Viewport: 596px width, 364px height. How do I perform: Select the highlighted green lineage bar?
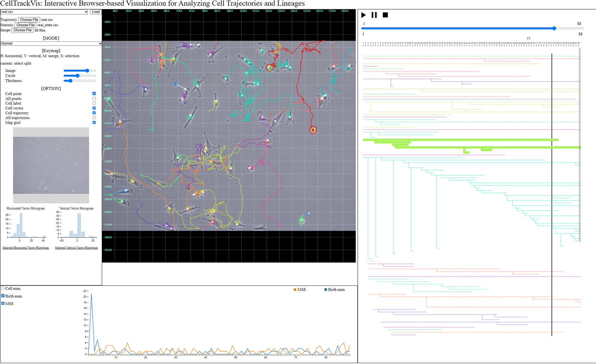coord(460,140)
